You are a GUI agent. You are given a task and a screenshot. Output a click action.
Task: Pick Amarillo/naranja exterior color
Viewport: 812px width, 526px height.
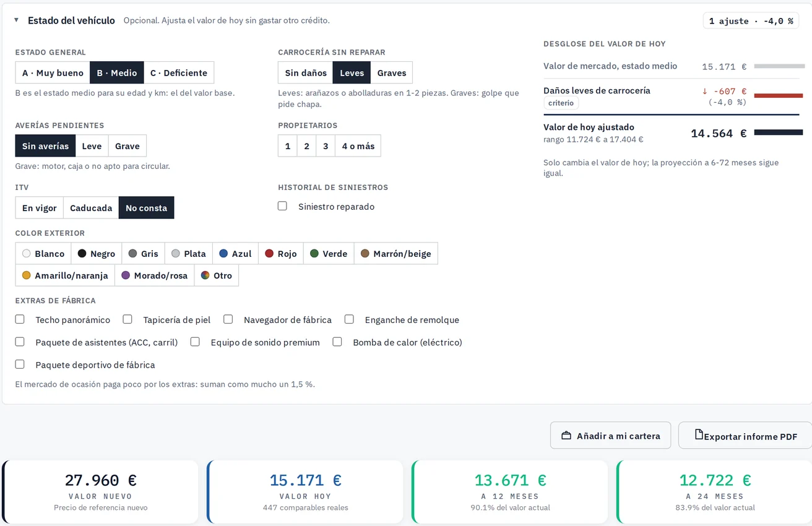click(65, 275)
